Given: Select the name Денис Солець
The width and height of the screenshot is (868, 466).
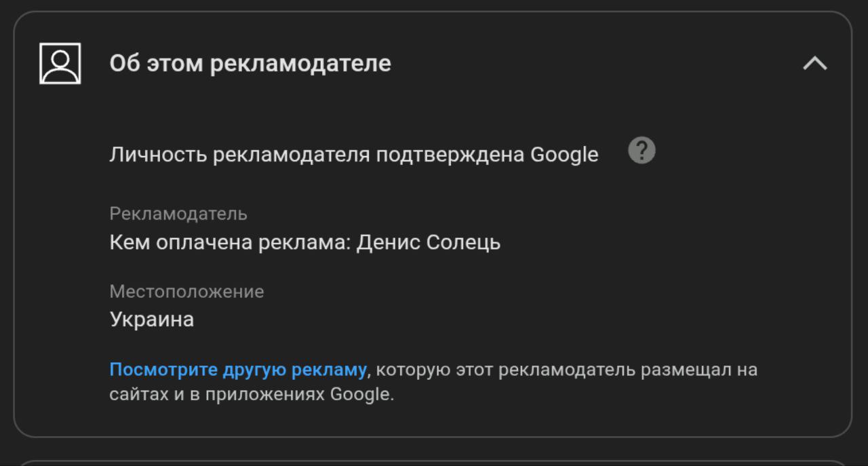Looking at the screenshot, I should [429, 242].
